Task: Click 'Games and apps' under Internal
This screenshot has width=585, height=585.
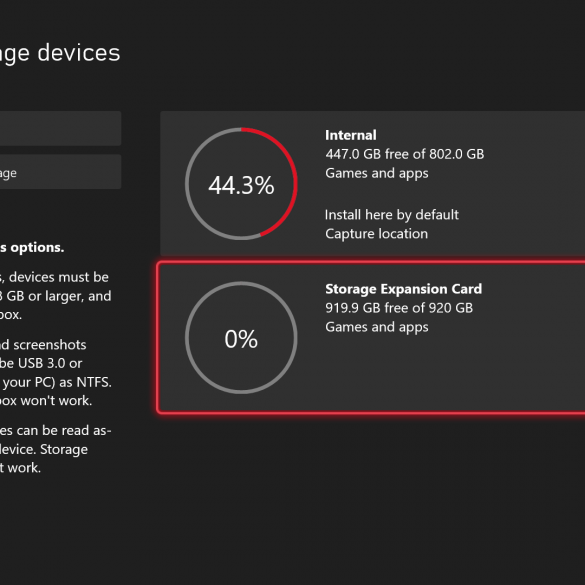Action: click(x=377, y=173)
